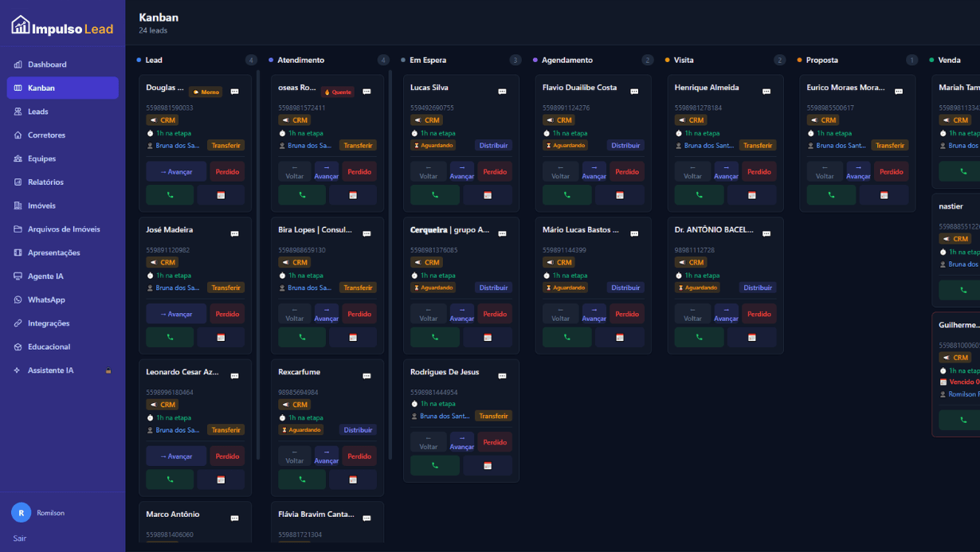Open the calendar button on Douglas card
Image resolution: width=980 pixels, height=552 pixels.
click(221, 194)
